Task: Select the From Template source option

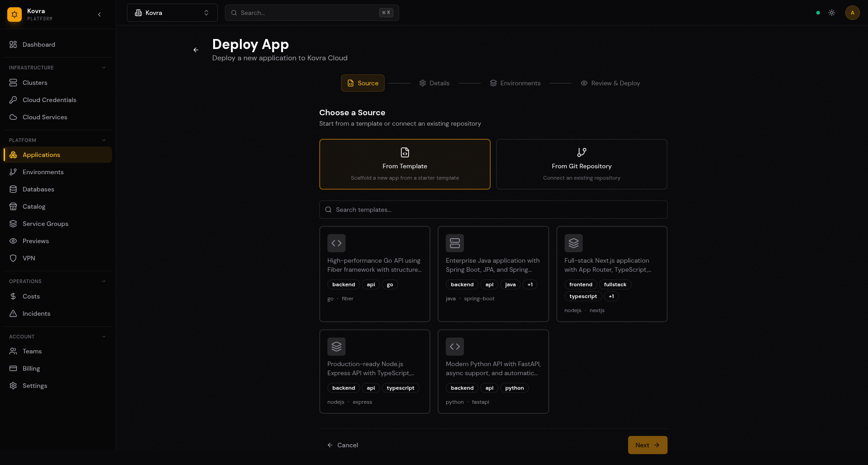Action: 405,164
